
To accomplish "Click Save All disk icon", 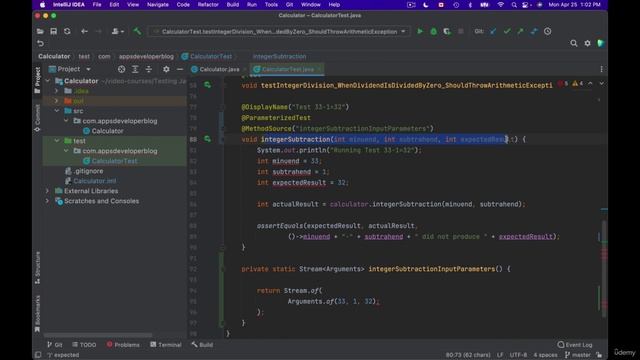I will click(53, 31).
